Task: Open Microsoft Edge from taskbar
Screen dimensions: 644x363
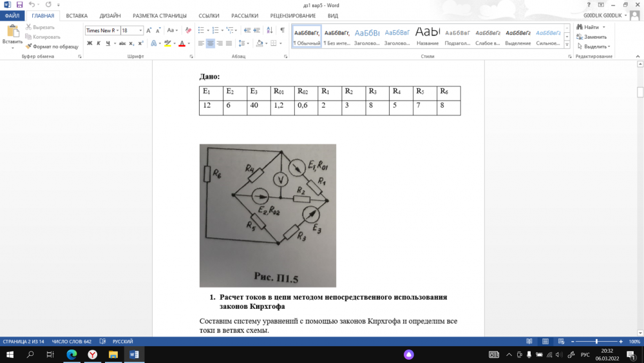Action: click(71, 355)
